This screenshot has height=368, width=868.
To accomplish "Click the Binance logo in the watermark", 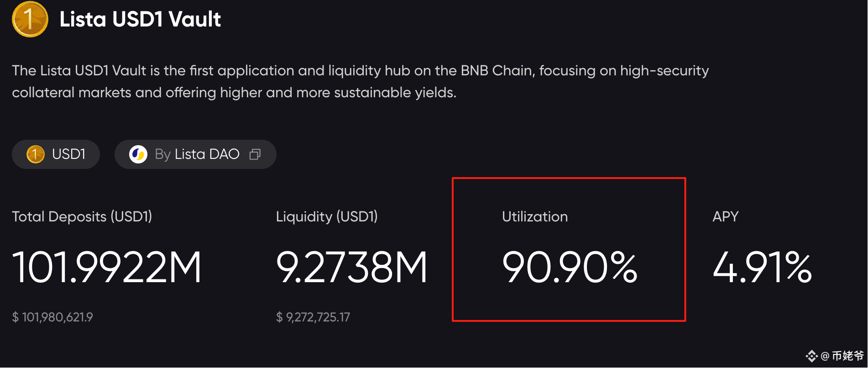I will (811, 356).
